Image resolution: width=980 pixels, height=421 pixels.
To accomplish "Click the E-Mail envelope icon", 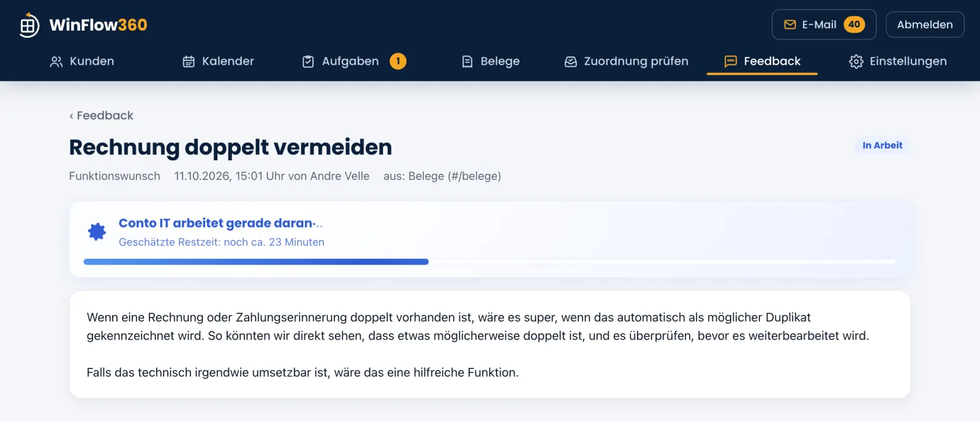I will [x=790, y=25].
